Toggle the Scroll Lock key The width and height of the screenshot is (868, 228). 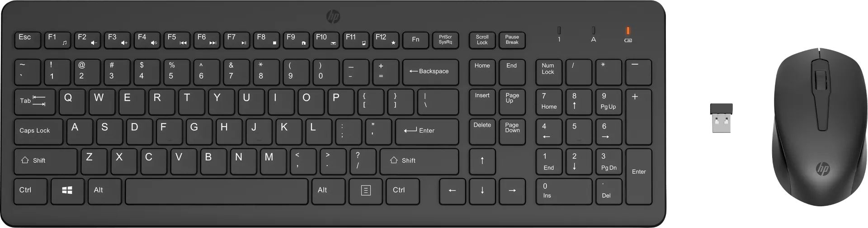482,40
